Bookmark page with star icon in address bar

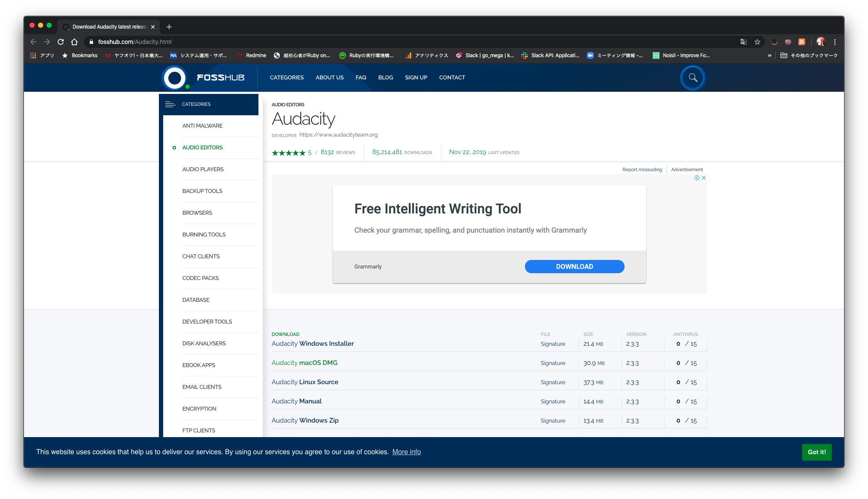(x=757, y=42)
